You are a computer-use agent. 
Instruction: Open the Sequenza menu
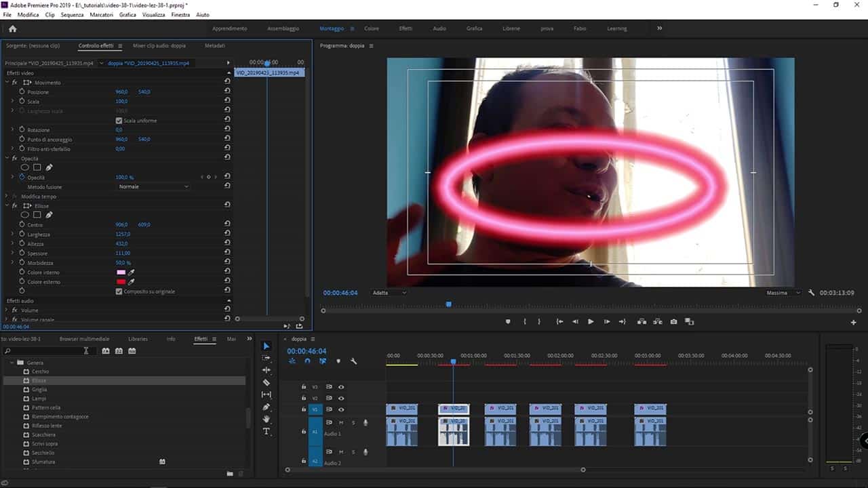(72, 14)
